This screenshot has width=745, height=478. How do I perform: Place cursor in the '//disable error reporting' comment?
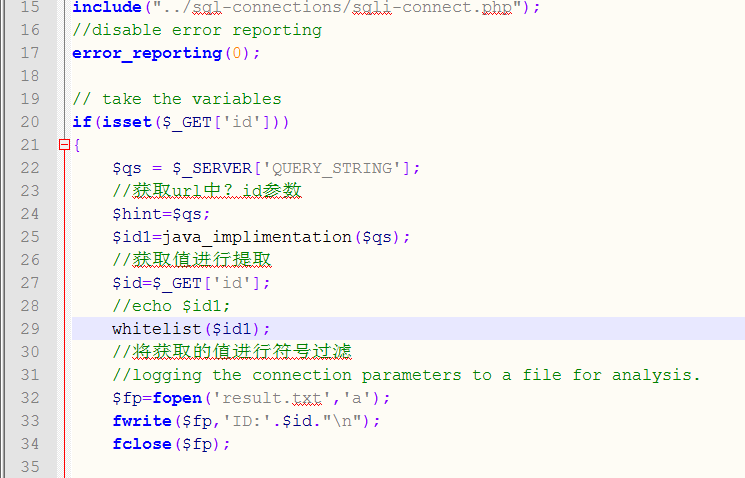click(196, 30)
